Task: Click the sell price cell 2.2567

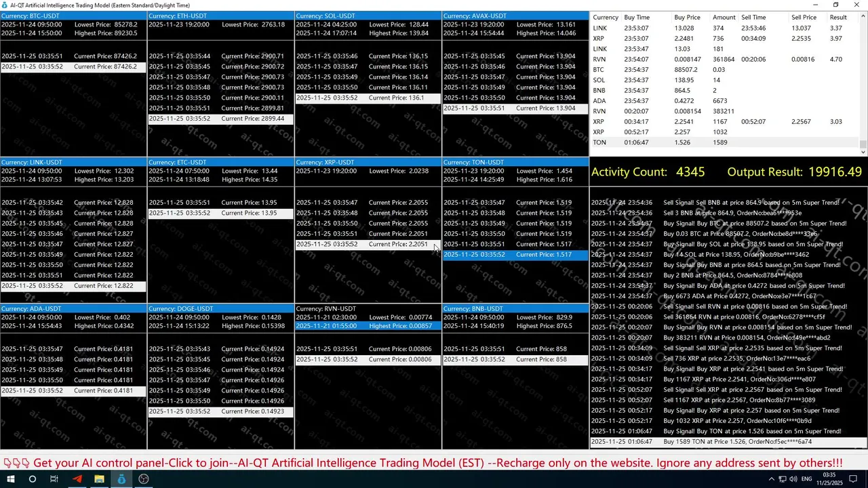Action: click(x=802, y=121)
